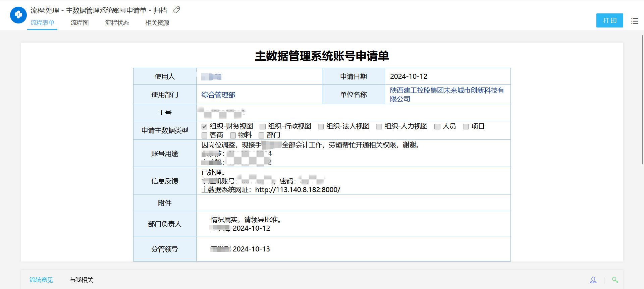Click the tag icon beside the title
Viewport: 644px width, 289px height.
coord(176,10)
